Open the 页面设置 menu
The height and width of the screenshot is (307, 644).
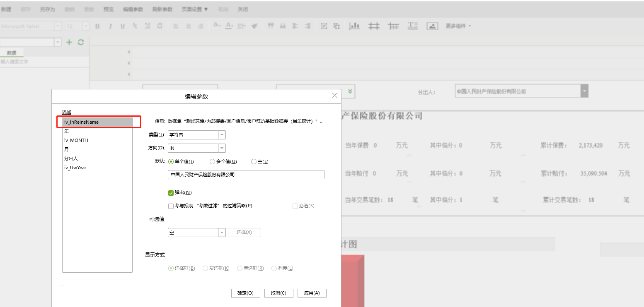195,9
